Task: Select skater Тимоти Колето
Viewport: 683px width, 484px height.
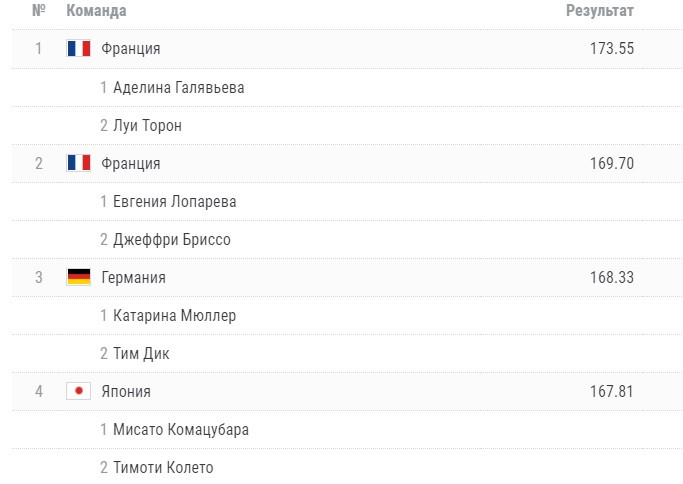Action: [x=163, y=467]
